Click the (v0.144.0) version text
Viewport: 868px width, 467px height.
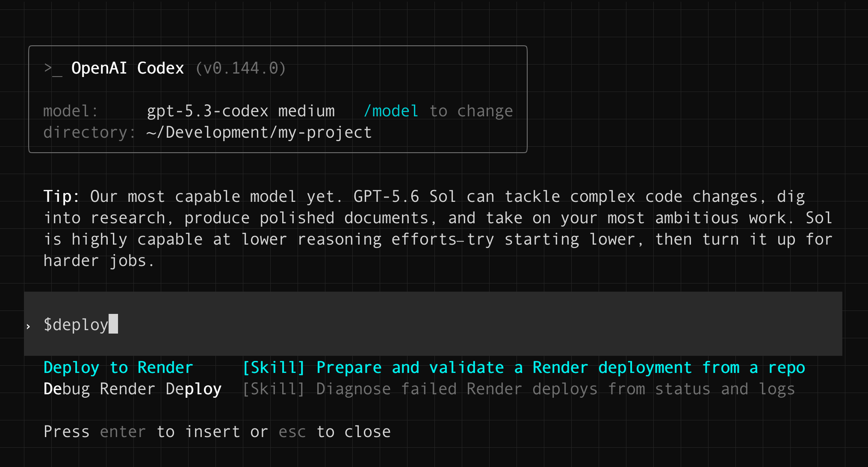[x=241, y=68]
